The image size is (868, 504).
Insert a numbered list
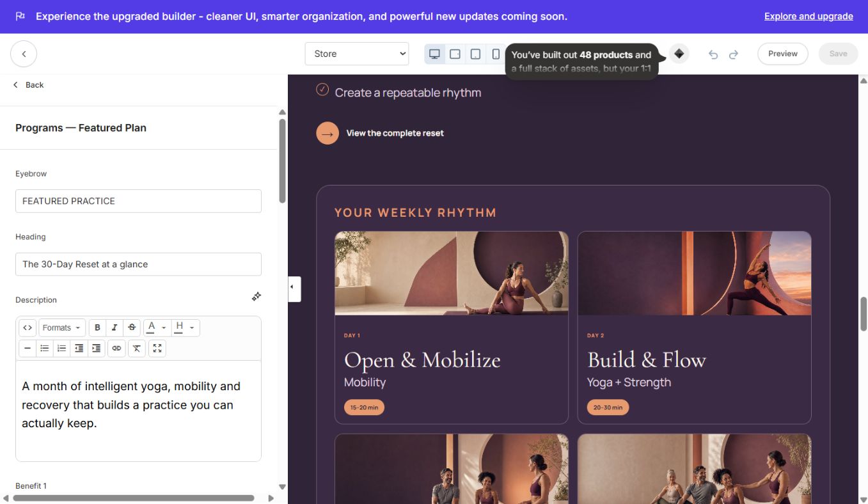tap(62, 349)
